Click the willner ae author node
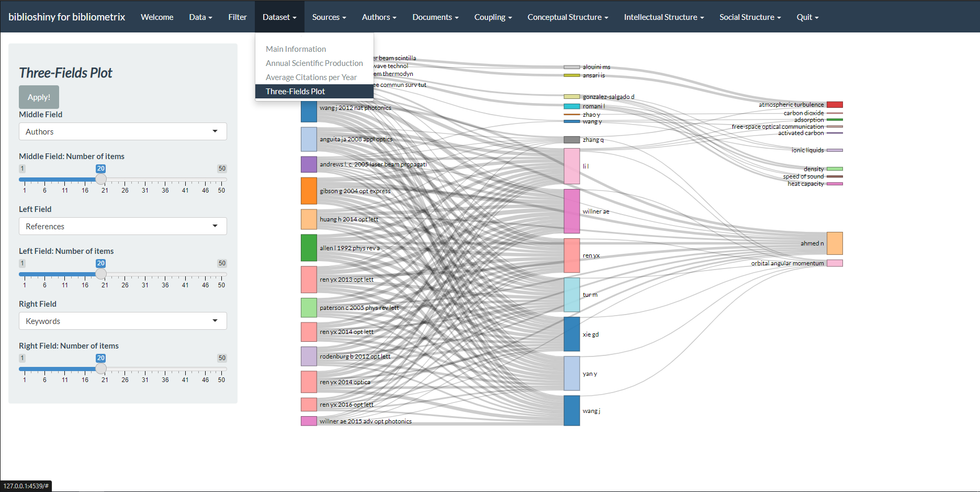The image size is (980, 492). point(572,211)
